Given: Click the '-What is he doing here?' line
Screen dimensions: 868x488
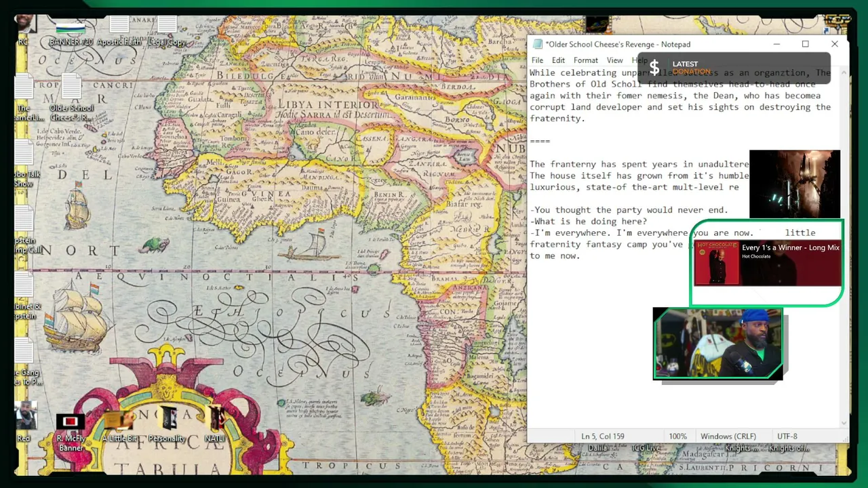Looking at the screenshot, I should [x=589, y=222].
